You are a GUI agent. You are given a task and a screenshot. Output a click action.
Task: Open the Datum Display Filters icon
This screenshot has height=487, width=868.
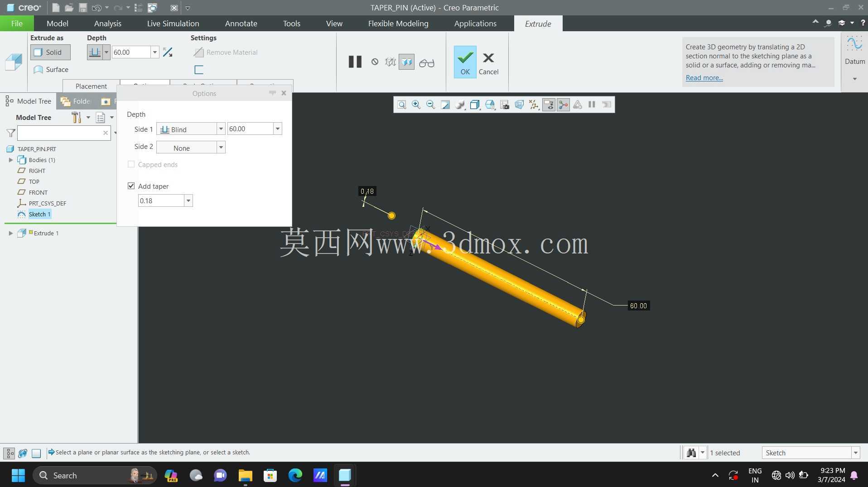pos(534,105)
